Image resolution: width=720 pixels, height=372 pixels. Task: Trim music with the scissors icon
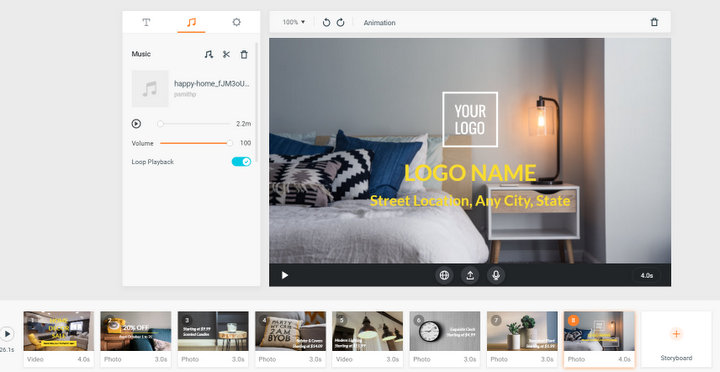[226, 54]
